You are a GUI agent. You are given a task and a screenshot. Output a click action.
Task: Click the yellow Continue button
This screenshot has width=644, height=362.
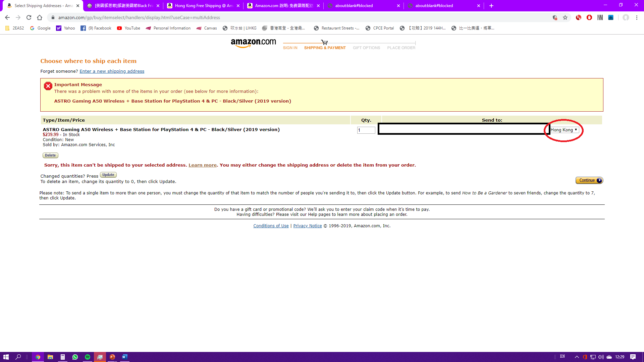(589, 180)
